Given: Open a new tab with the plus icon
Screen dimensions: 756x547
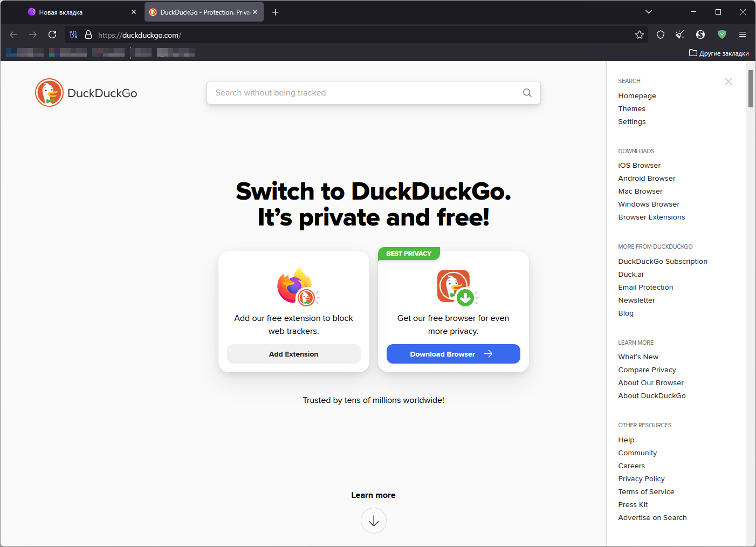Looking at the screenshot, I should (x=276, y=12).
